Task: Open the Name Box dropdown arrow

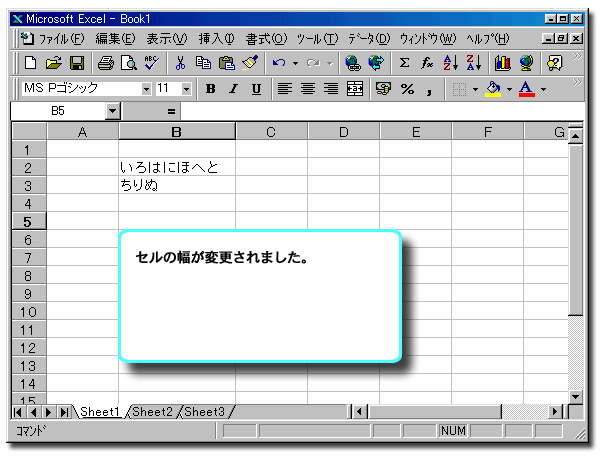Action: [x=112, y=111]
